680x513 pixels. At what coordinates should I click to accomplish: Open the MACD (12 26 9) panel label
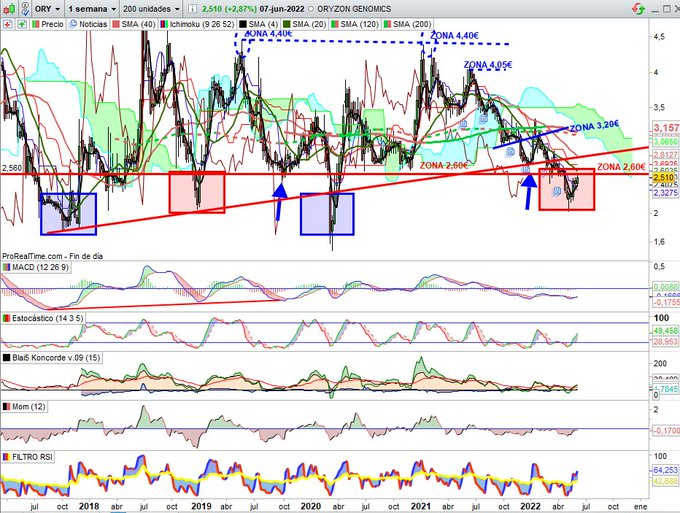click(x=36, y=267)
